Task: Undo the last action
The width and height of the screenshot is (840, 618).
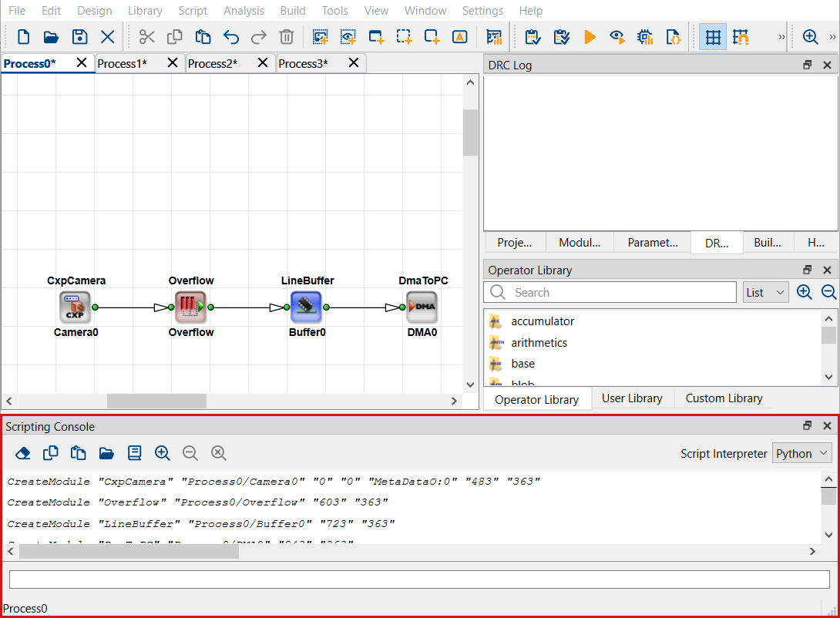Action: tap(230, 36)
